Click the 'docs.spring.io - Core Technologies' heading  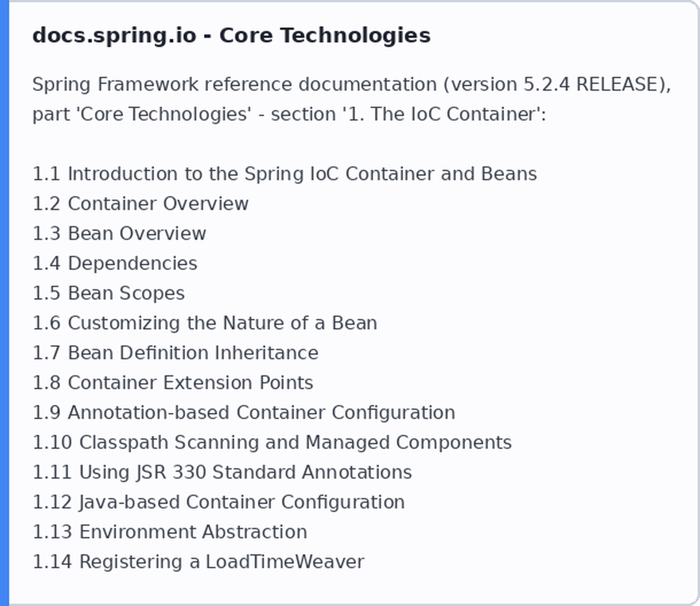tap(231, 36)
